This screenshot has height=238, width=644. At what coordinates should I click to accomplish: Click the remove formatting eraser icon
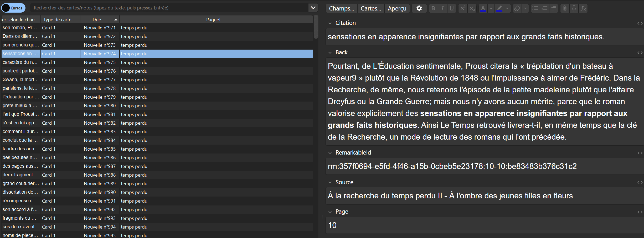pos(517,8)
